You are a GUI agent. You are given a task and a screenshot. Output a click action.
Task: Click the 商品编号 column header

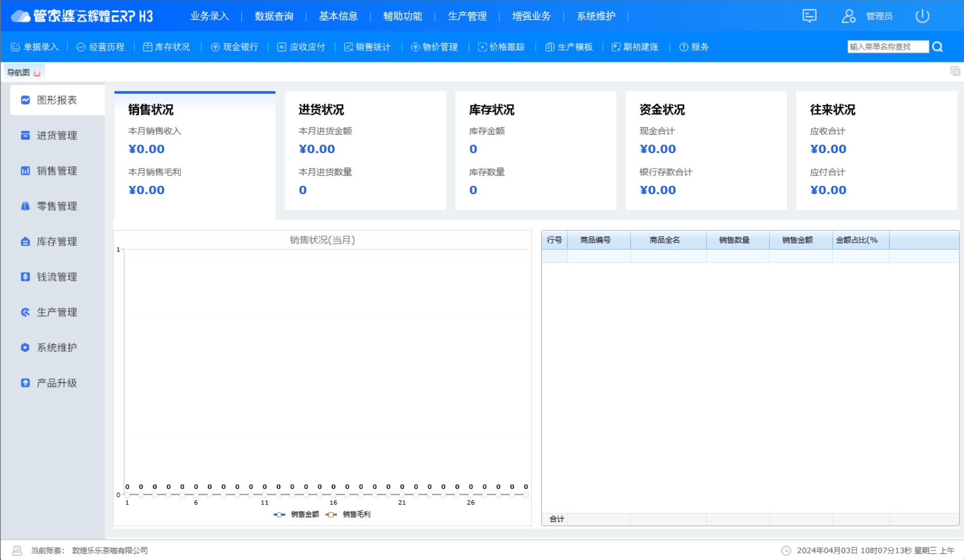pos(599,240)
